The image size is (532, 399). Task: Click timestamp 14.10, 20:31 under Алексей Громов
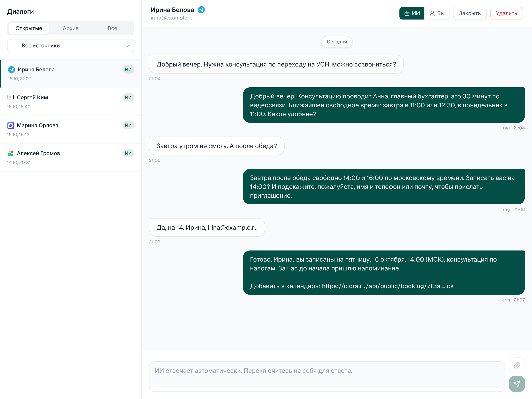point(19,162)
